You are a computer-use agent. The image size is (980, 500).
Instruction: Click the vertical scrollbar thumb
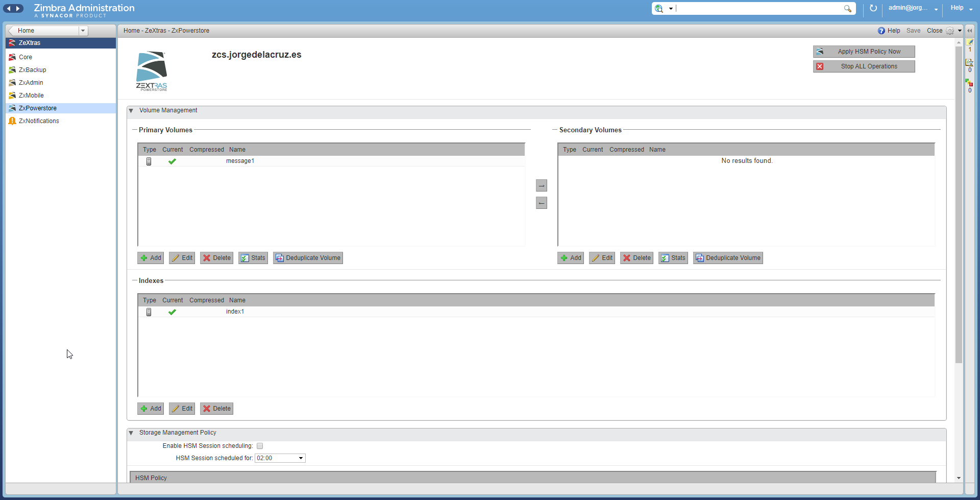[x=959, y=204]
